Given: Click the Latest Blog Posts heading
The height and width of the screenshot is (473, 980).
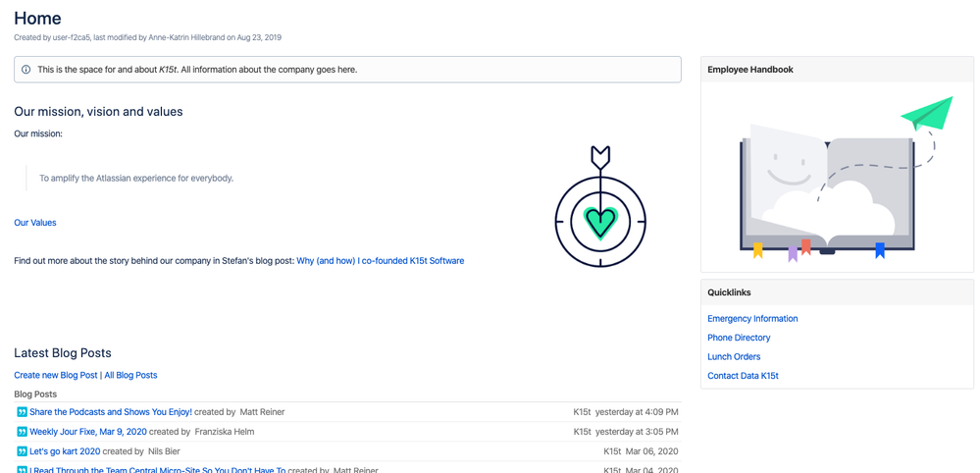Looking at the screenshot, I should coord(63,353).
